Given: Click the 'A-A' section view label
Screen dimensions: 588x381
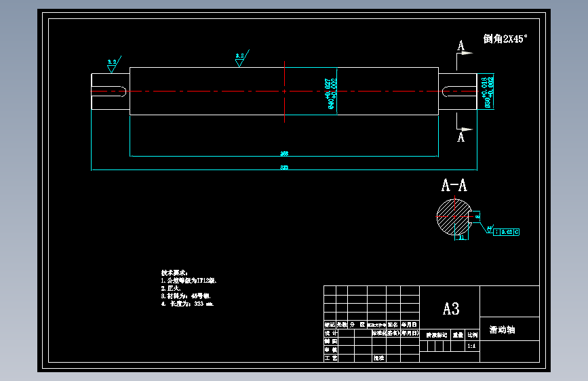Looking at the screenshot, I should coord(454,185).
